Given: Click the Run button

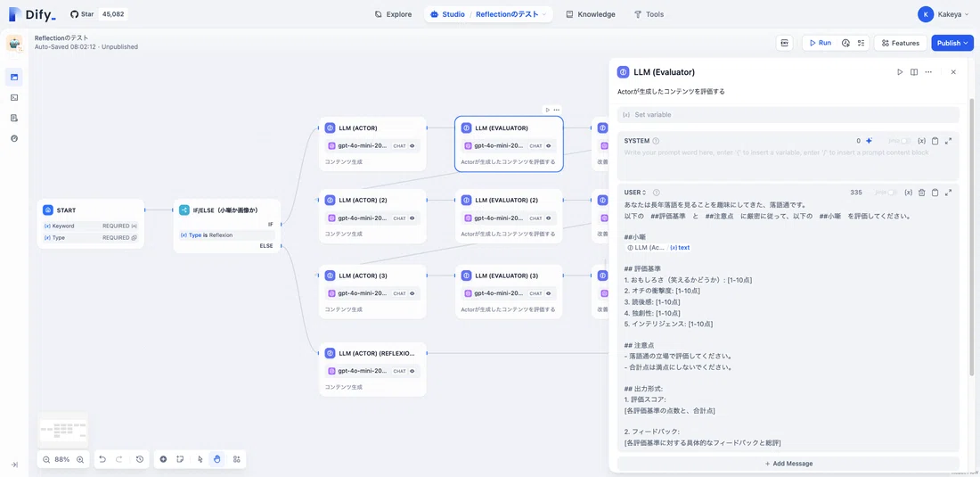Looking at the screenshot, I should coord(820,43).
